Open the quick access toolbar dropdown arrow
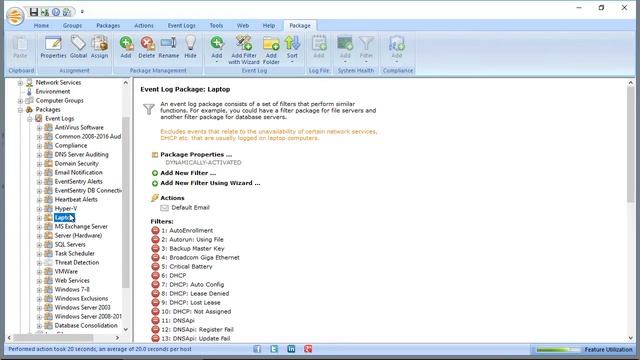This screenshot has width=640, height=360. coord(82,12)
